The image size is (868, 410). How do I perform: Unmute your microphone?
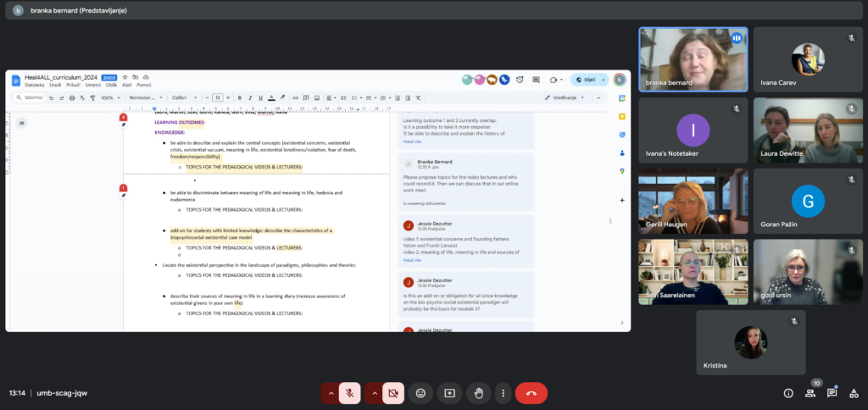tap(350, 393)
